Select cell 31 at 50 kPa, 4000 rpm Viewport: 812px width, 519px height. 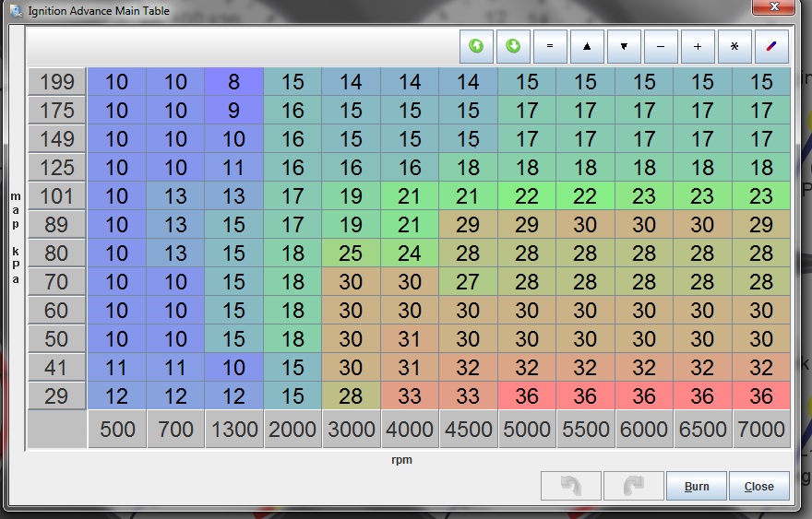point(410,339)
